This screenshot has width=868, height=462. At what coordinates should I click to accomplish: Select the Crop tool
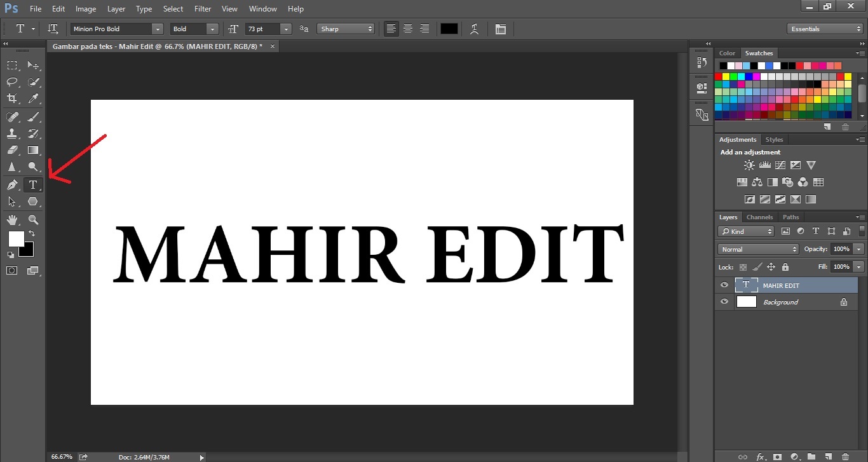[x=11, y=99]
